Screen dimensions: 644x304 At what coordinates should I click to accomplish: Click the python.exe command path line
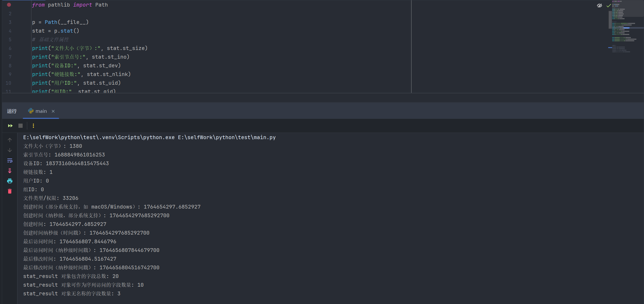tap(149, 137)
